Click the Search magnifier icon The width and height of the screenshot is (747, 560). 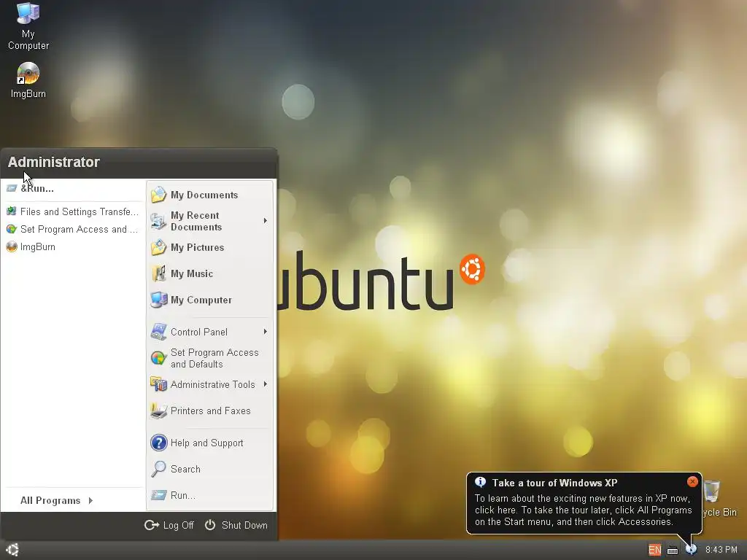[x=158, y=469]
